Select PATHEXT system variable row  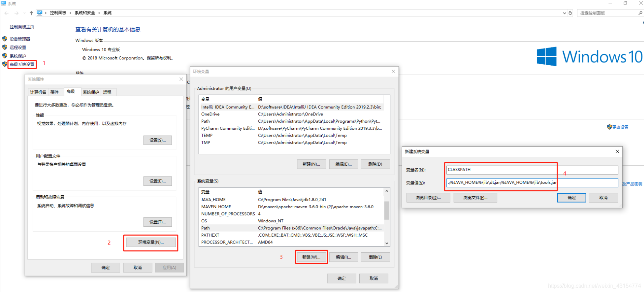coord(291,235)
